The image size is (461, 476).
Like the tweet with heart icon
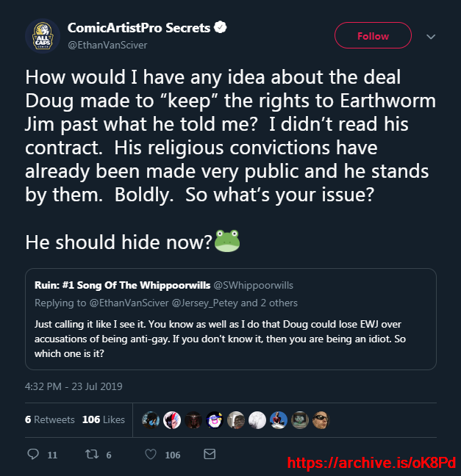pyautogui.click(x=151, y=454)
